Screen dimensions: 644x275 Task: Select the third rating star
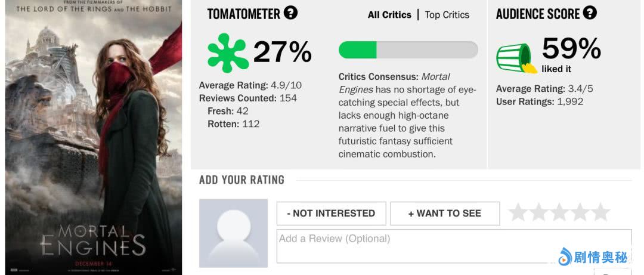click(x=559, y=212)
